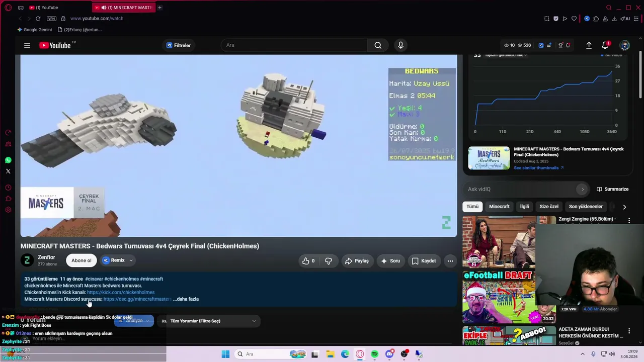This screenshot has height=362, width=644.
Task: Click the YouTube search input field
Action: point(294,45)
